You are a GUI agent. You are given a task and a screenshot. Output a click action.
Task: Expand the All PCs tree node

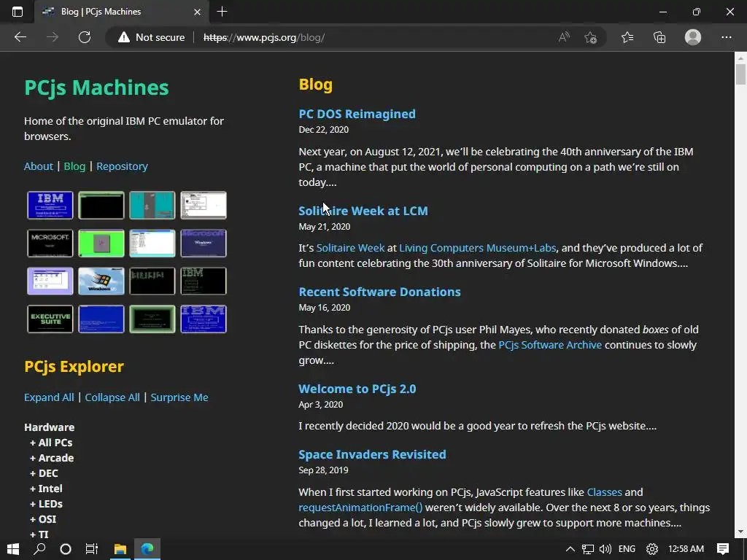pyautogui.click(x=52, y=443)
